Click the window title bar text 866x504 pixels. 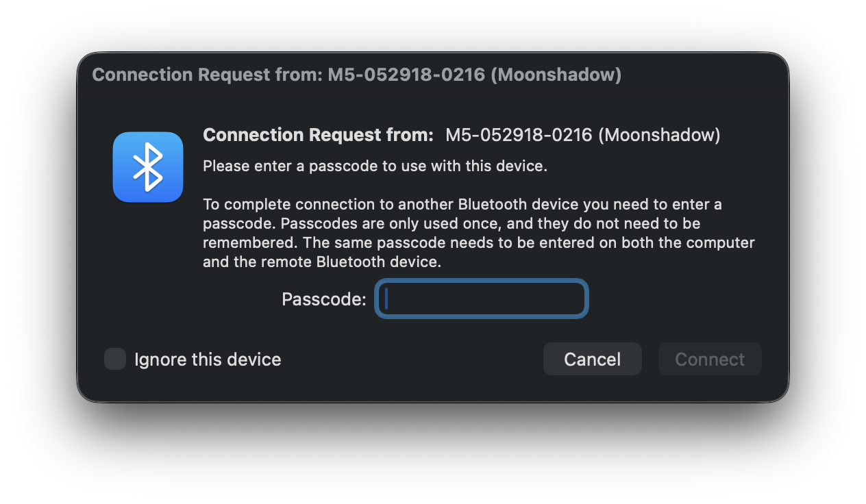point(356,75)
